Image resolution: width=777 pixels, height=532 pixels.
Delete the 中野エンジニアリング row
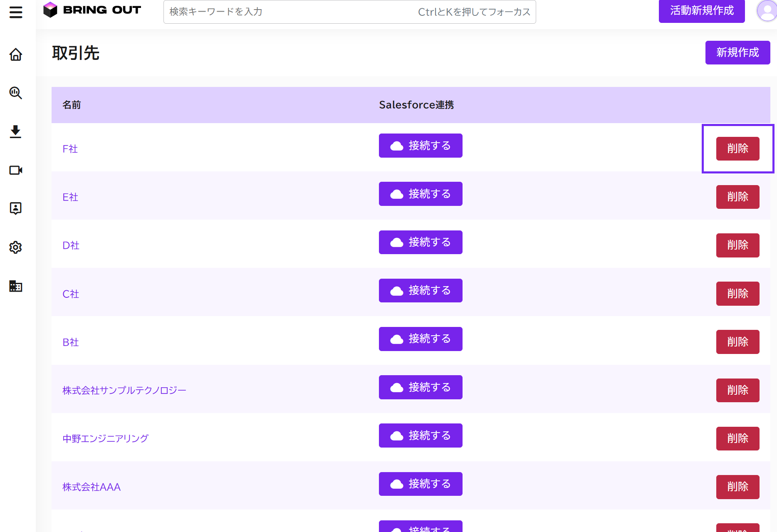(x=737, y=438)
